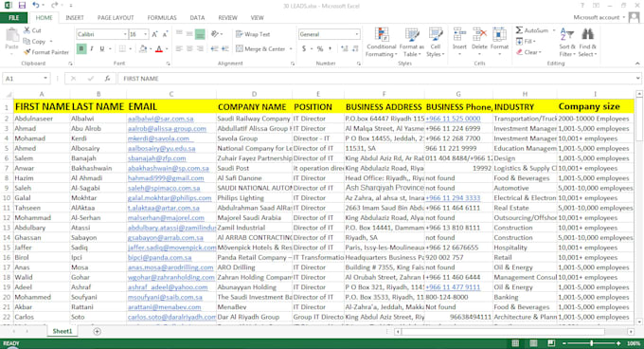Toggle Top Align vertical alignment
The height and width of the screenshot is (349, 644).
(179, 34)
